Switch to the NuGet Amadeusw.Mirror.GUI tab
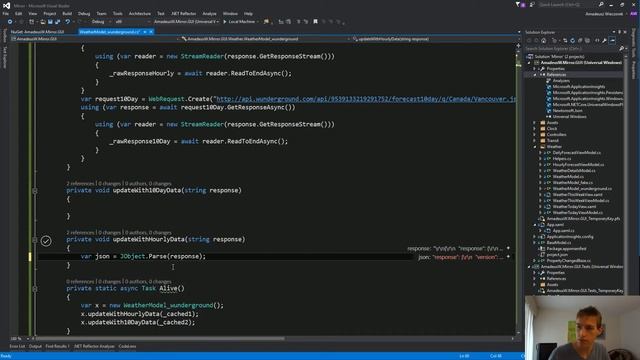Screen dimensions: 640x360 38,32
